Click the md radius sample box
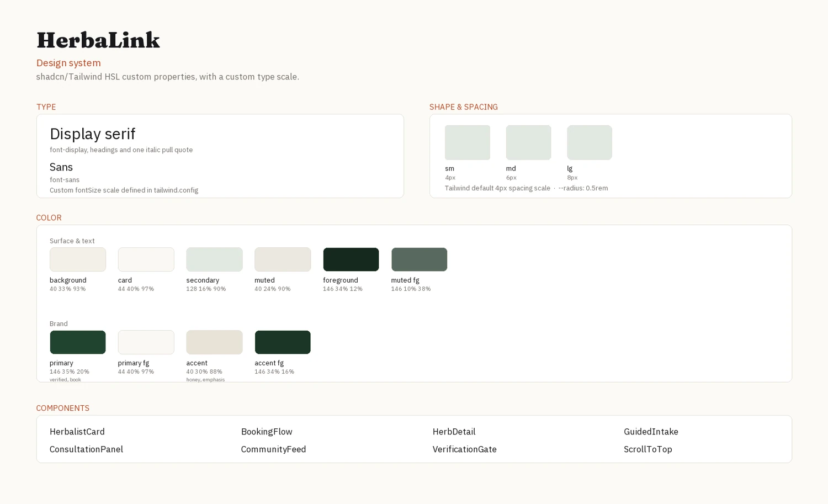The width and height of the screenshot is (828, 504). (528, 142)
